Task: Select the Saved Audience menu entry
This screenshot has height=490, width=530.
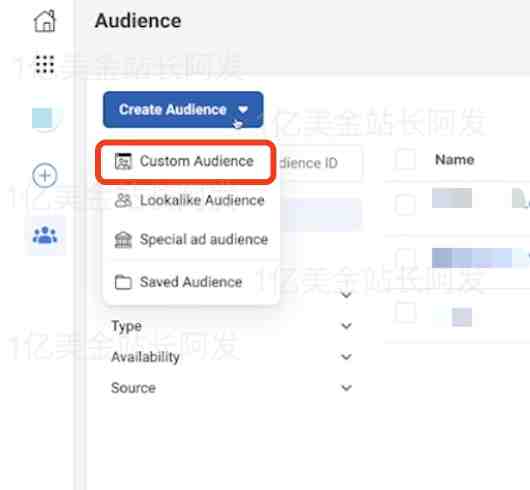Action: click(x=190, y=282)
